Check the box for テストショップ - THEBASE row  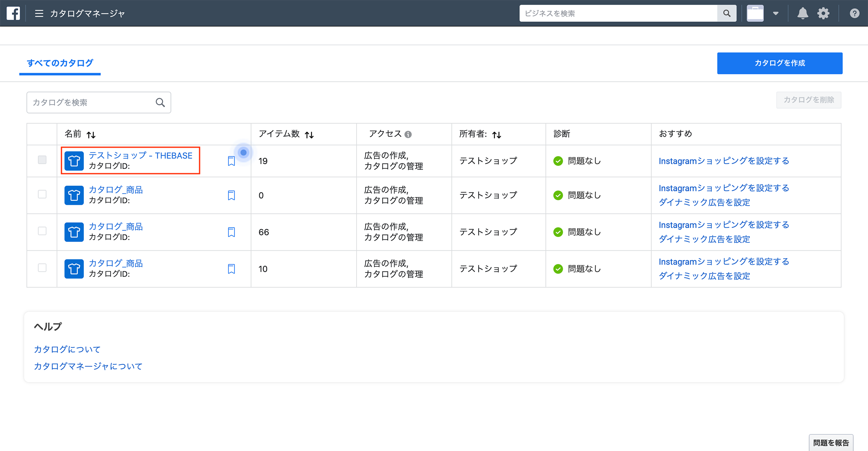click(x=42, y=160)
